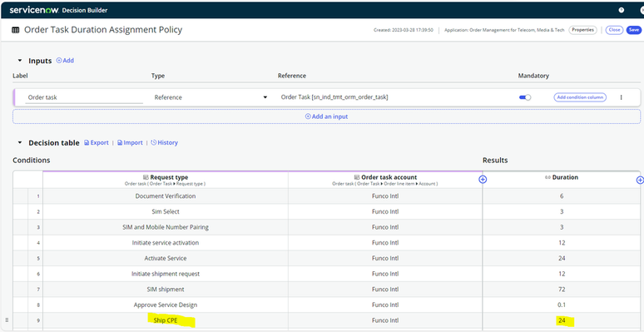Image resolution: width=644 pixels, height=332 pixels.
Task: Click Add an input row
Action: (x=326, y=116)
